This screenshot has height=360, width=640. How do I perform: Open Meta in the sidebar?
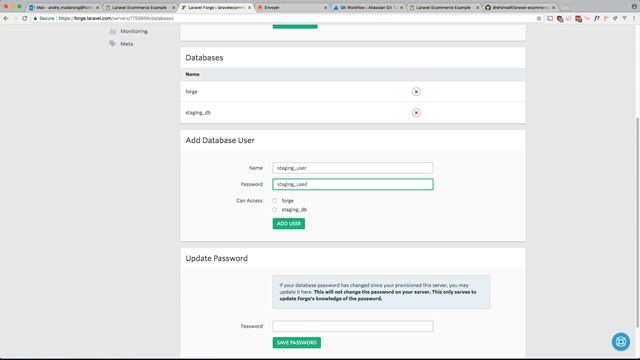127,44
